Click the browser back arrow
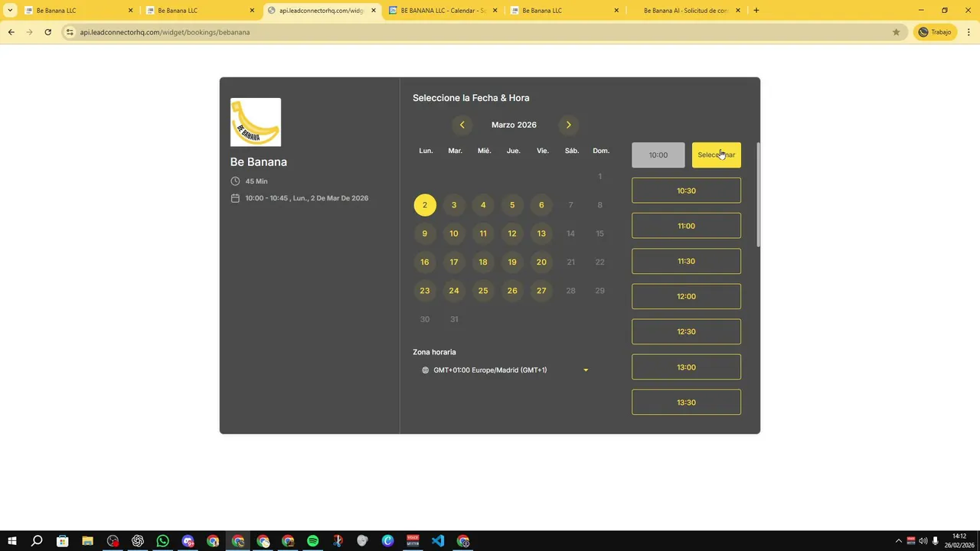The width and height of the screenshot is (980, 551). (11, 32)
